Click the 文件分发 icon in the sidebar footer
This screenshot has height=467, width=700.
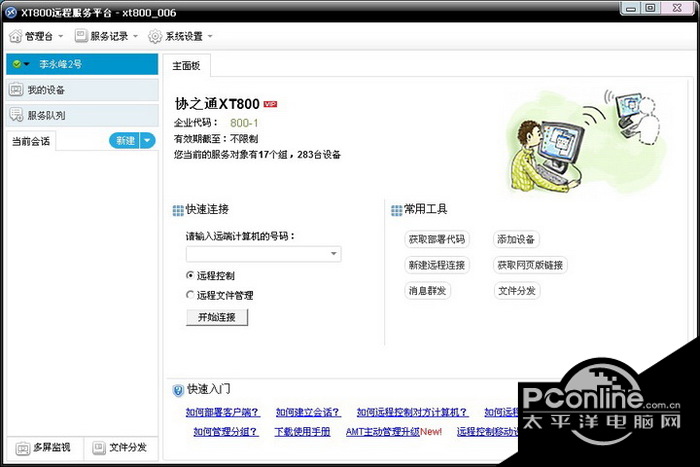(97, 447)
